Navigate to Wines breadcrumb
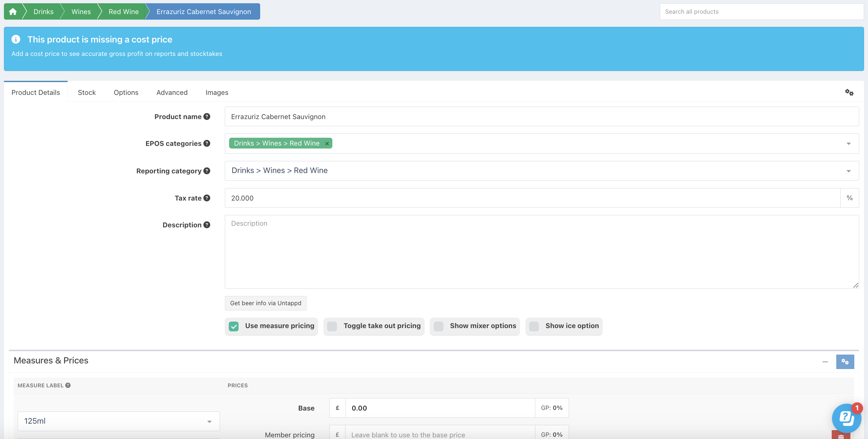This screenshot has width=868, height=439. coord(81,11)
